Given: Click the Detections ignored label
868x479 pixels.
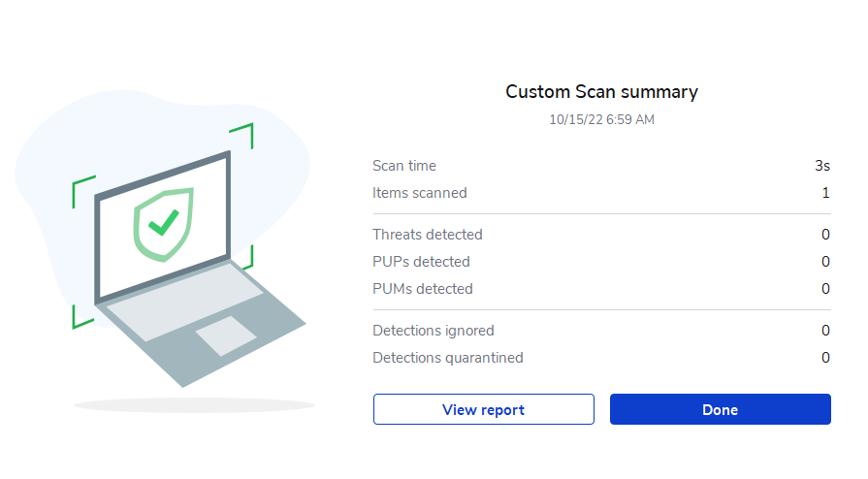Looking at the screenshot, I should click(433, 331).
